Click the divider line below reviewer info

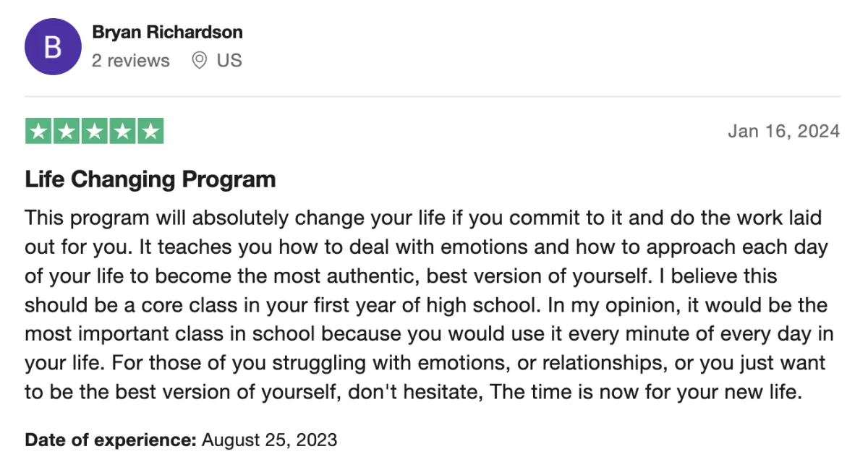pos(433,96)
